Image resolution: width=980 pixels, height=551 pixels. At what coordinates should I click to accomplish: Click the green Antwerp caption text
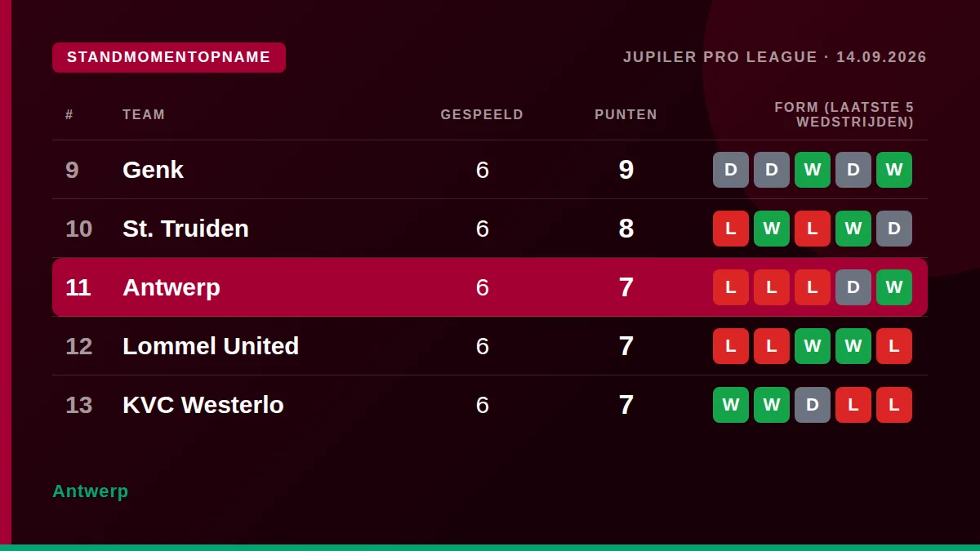[x=91, y=491]
